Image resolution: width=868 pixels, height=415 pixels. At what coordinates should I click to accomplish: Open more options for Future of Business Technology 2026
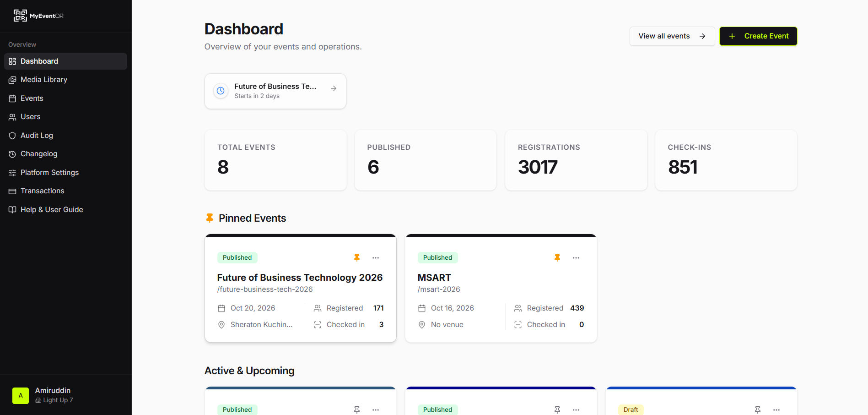[x=376, y=258]
